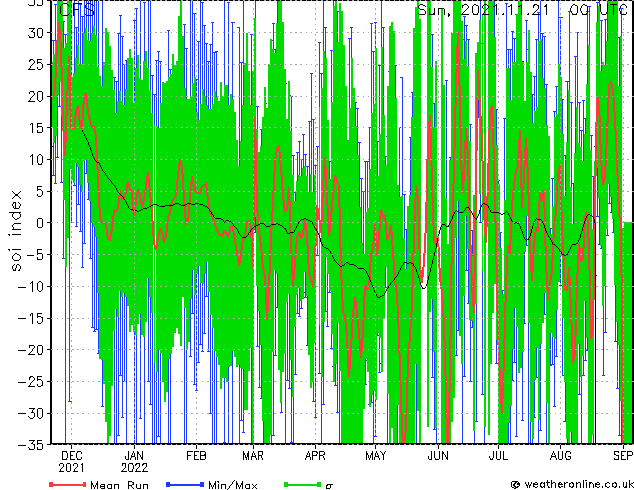Image resolution: width=634 pixels, height=490 pixels.
Task: Click the "MAY" x-axis label
Action: pyautogui.click(x=376, y=456)
